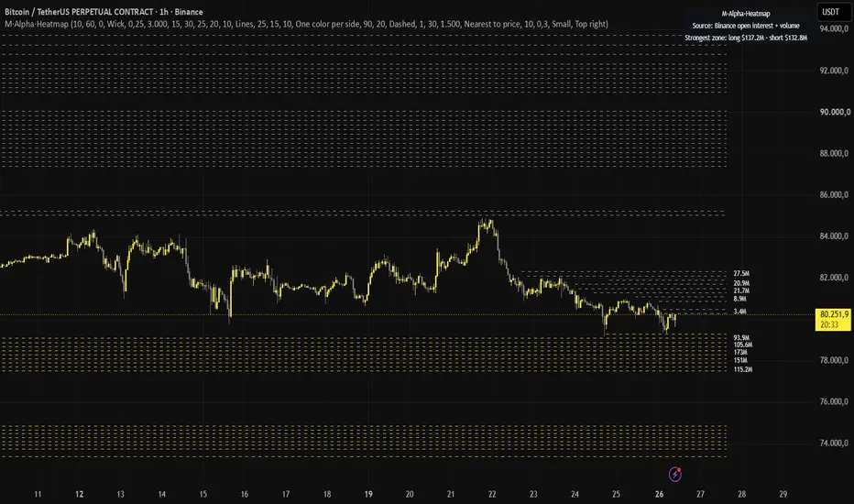Click the 151M liquidation level label
Screen dimensions: 854x504
(740, 360)
